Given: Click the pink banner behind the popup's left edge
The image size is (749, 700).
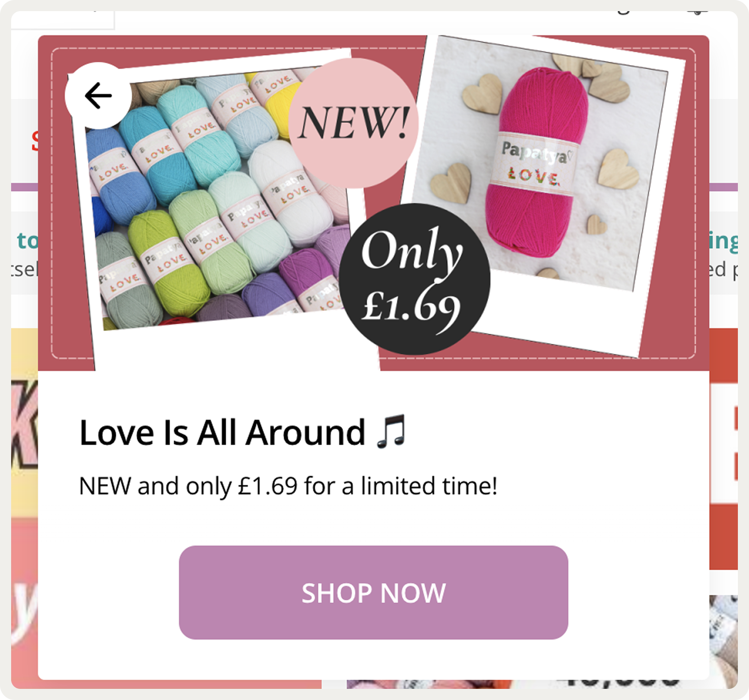Looking at the screenshot, I should click(x=25, y=598).
